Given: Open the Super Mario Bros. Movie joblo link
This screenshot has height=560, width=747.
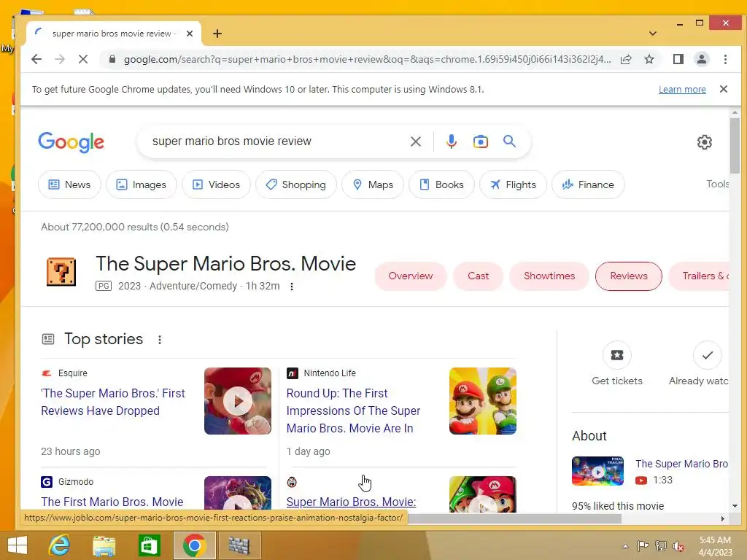Looking at the screenshot, I should [x=351, y=502].
